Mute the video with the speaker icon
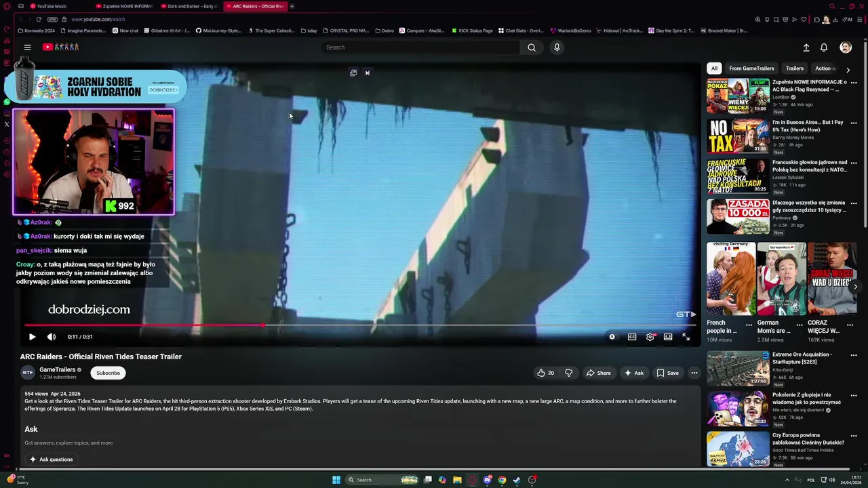This screenshot has width=868, height=488. 52,337
